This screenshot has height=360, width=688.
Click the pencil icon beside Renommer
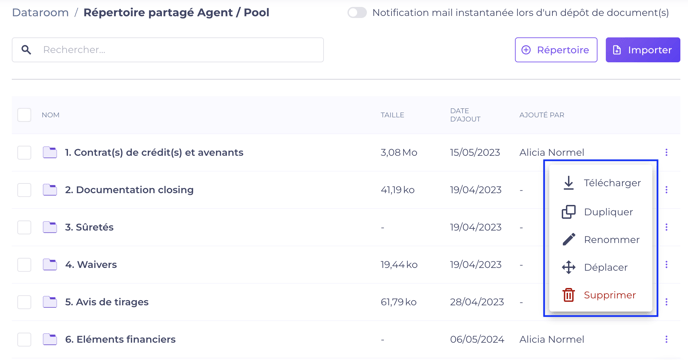coord(569,239)
